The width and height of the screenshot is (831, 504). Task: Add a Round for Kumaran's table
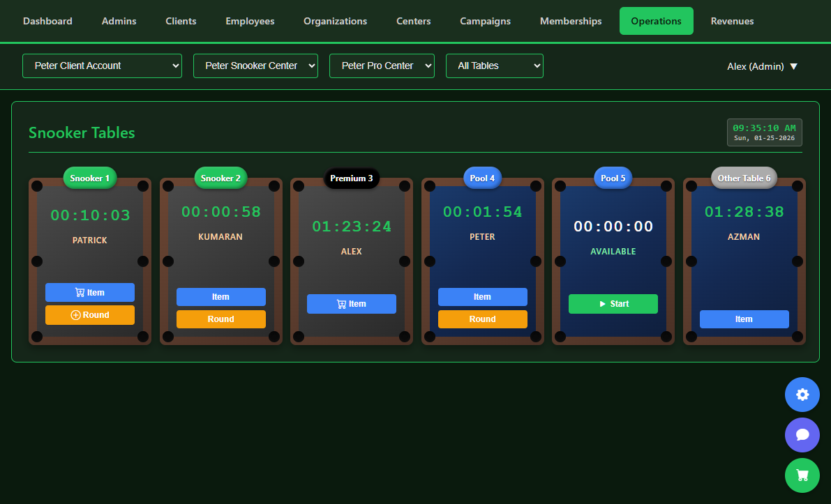tap(220, 319)
